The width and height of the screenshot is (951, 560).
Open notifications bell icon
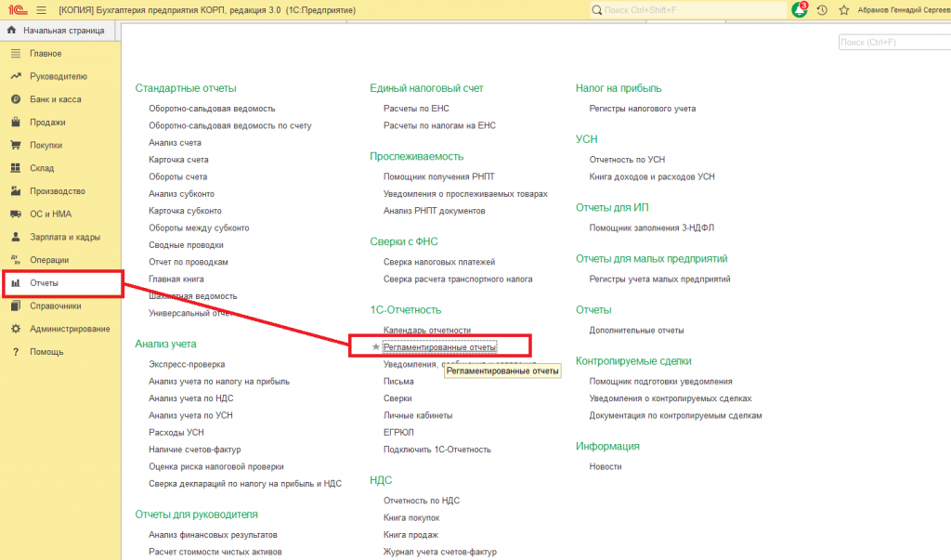[800, 9]
